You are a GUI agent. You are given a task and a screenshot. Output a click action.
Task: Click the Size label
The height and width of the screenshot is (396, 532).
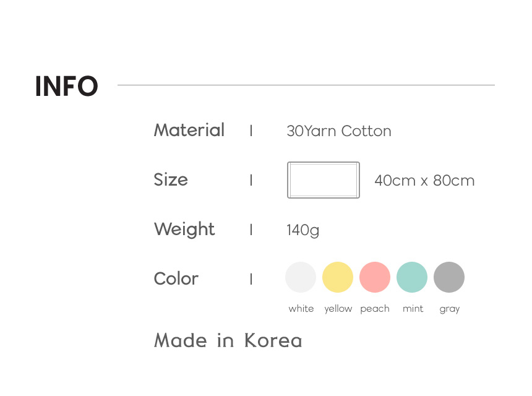coord(171,179)
